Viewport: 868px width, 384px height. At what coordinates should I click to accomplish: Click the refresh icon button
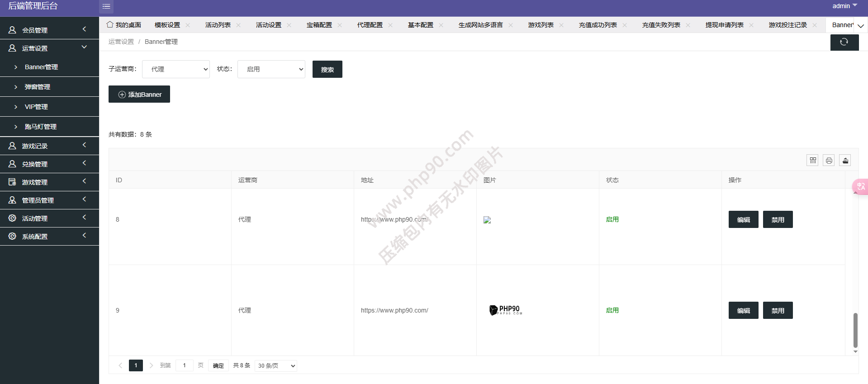click(x=844, y=42)
